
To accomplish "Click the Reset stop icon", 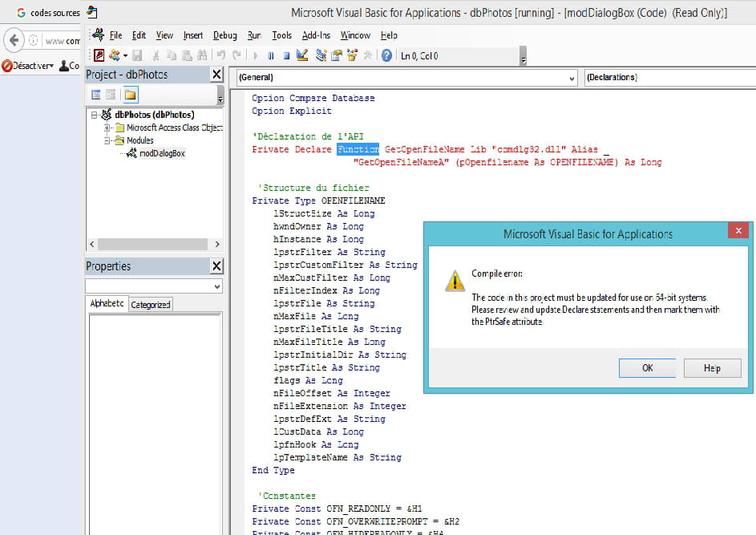I will 286,55.
